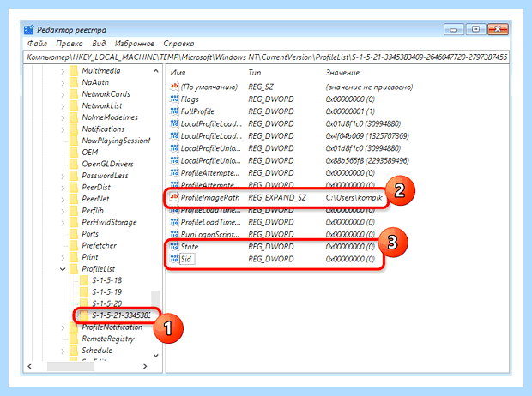Click the Имя column header

178,73
